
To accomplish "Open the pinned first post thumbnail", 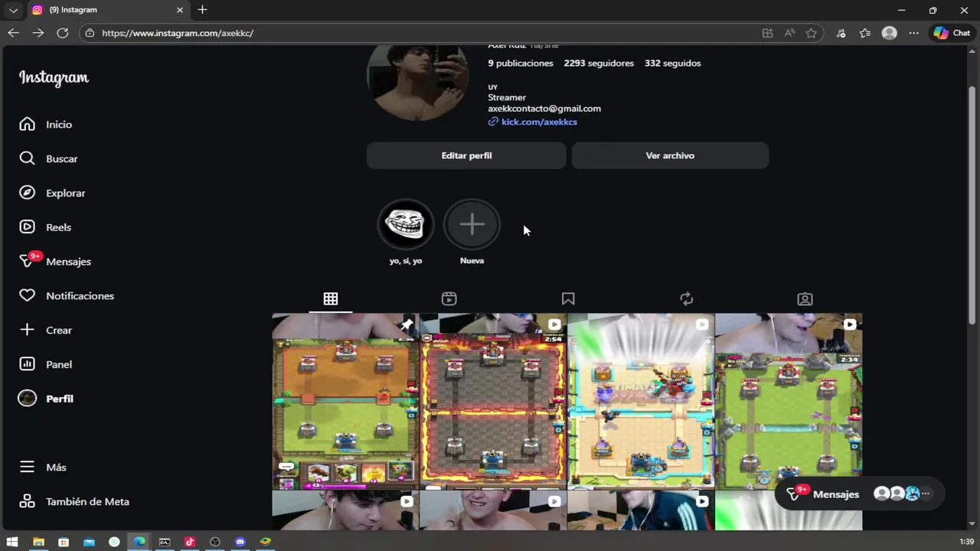I will 345,401.
